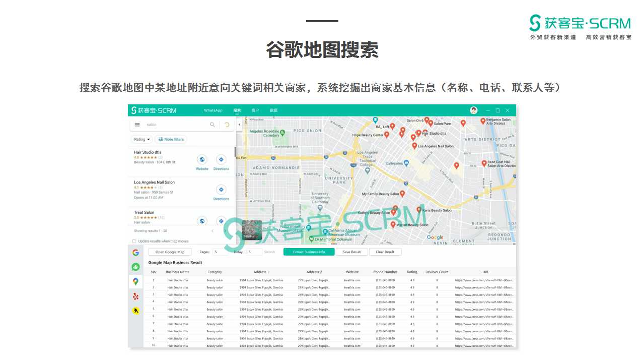Click the RA_ Loft map pin
Screen dimensions: 644x363
click(x=392, y=126)
